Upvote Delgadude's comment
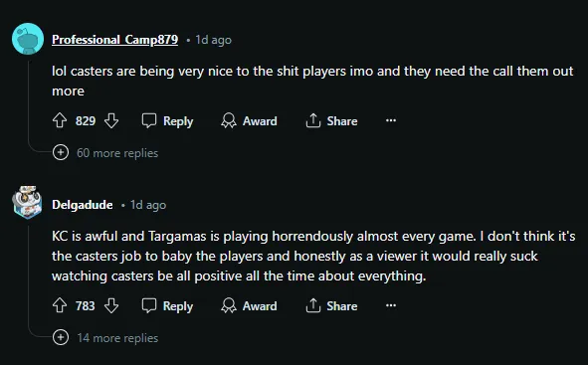588x365 pixels. pyautogui.click(x=60, y=305)
